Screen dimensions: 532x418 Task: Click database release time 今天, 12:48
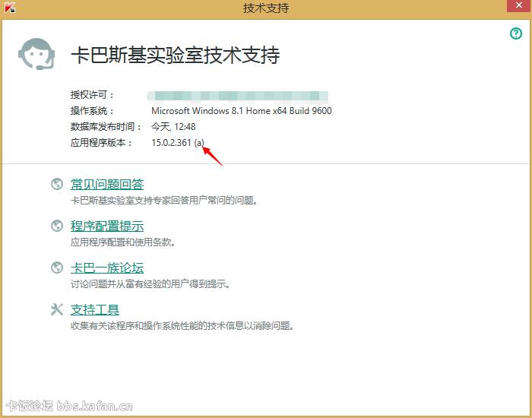pos(173,127)
